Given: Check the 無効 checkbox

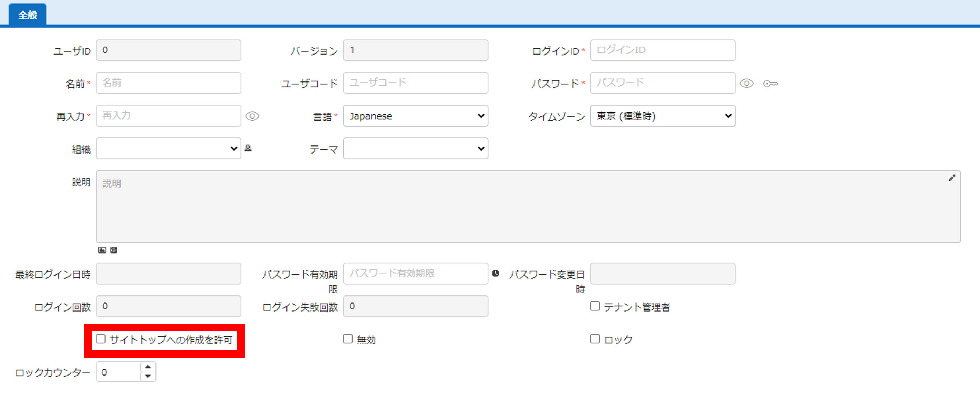Looking at the screenshot, I should coord(348,338).
